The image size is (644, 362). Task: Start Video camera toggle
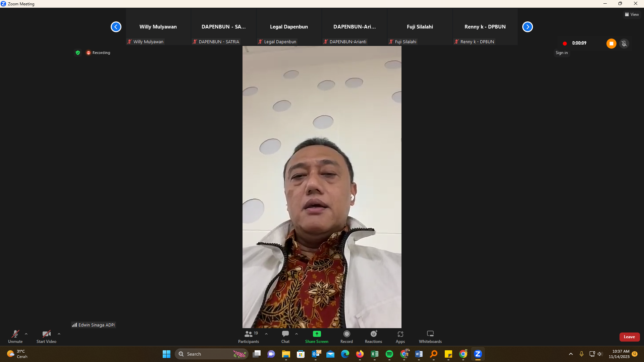point(46,337)
